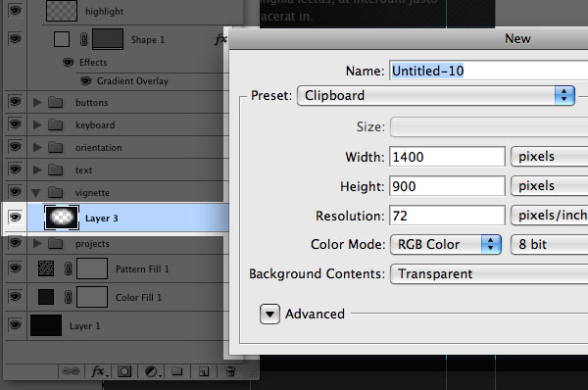Click the new layer icon

coord(204,371)
